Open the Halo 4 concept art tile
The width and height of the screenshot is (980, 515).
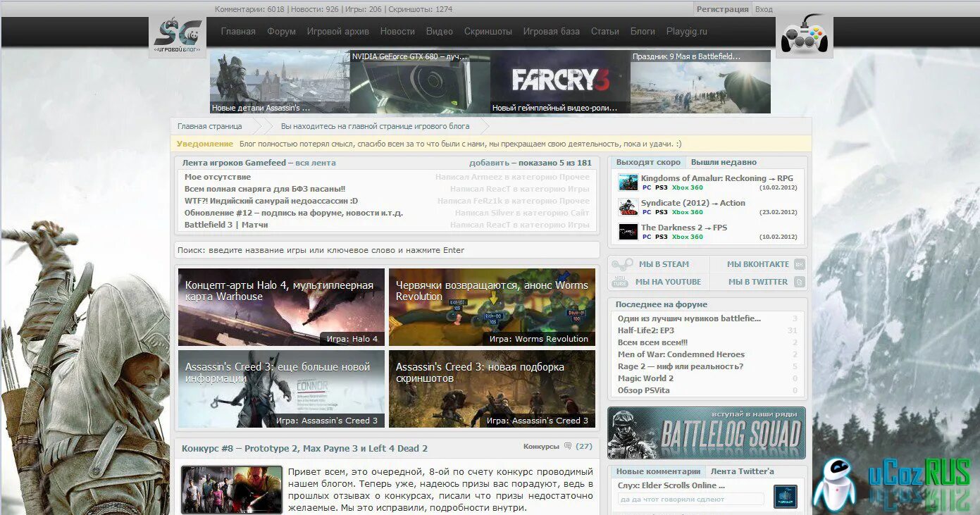click(281, 307)
